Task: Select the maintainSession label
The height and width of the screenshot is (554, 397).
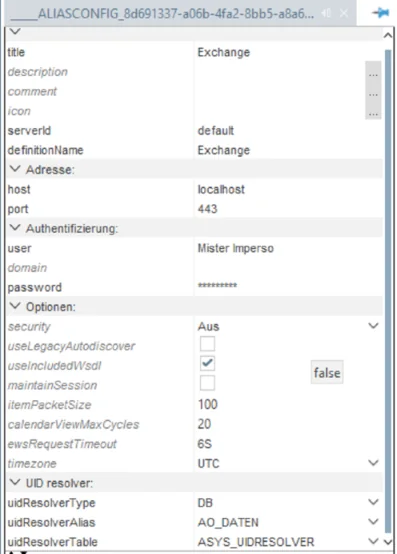Action: point(52,385)
